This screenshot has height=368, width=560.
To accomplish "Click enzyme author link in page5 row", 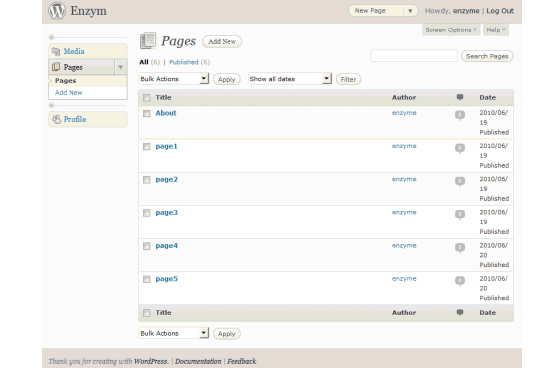I will [404, 279].
